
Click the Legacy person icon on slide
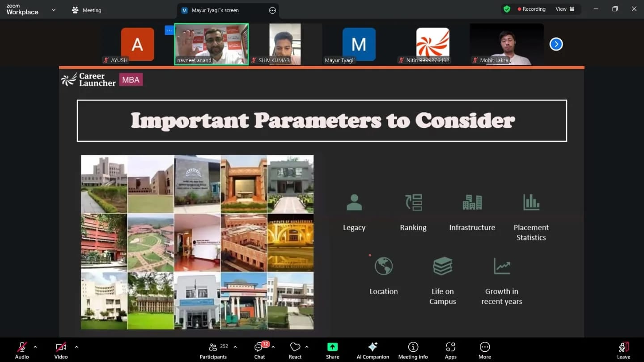point(354,202)
